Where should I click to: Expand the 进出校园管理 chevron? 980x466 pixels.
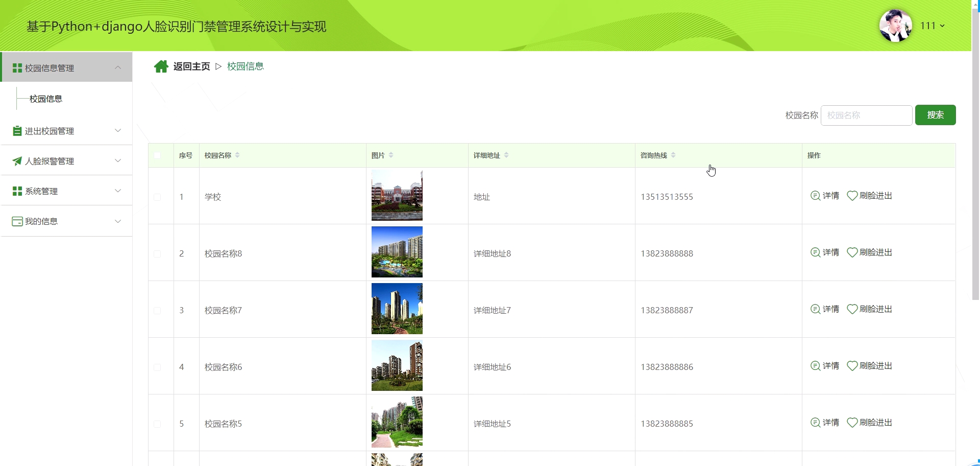click(118, 130)
